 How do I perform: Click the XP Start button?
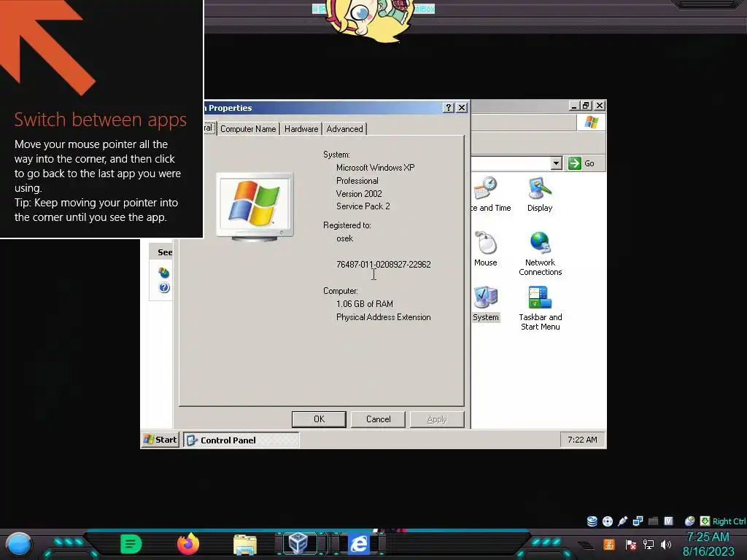(x=160, y=440)
